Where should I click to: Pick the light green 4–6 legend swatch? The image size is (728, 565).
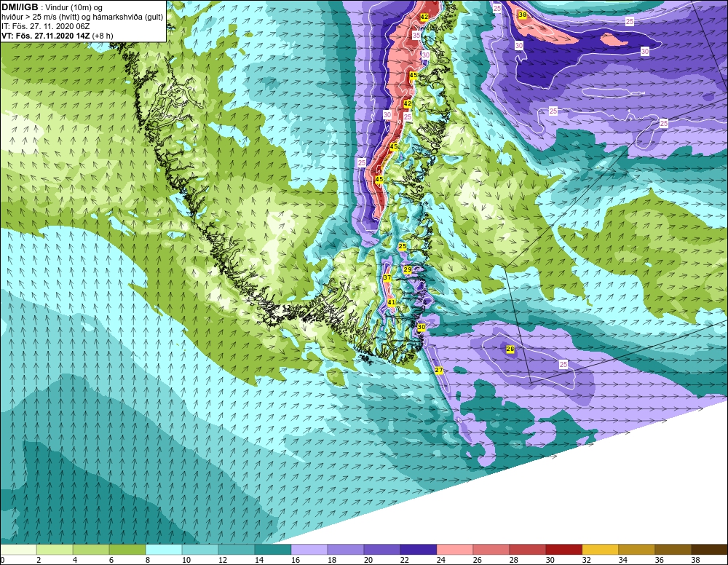click(91, 550)
